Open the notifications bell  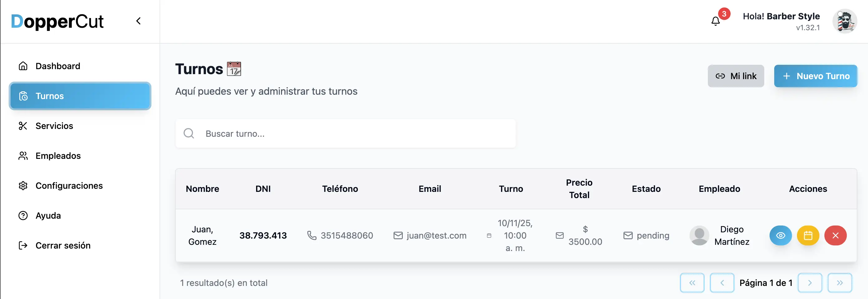(x=715, y=21)
